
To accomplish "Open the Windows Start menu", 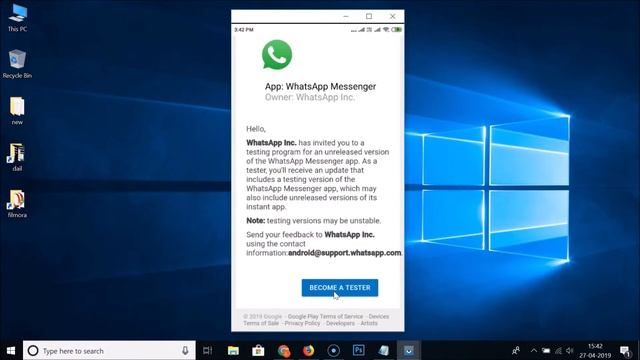I will tap(11, 351).
